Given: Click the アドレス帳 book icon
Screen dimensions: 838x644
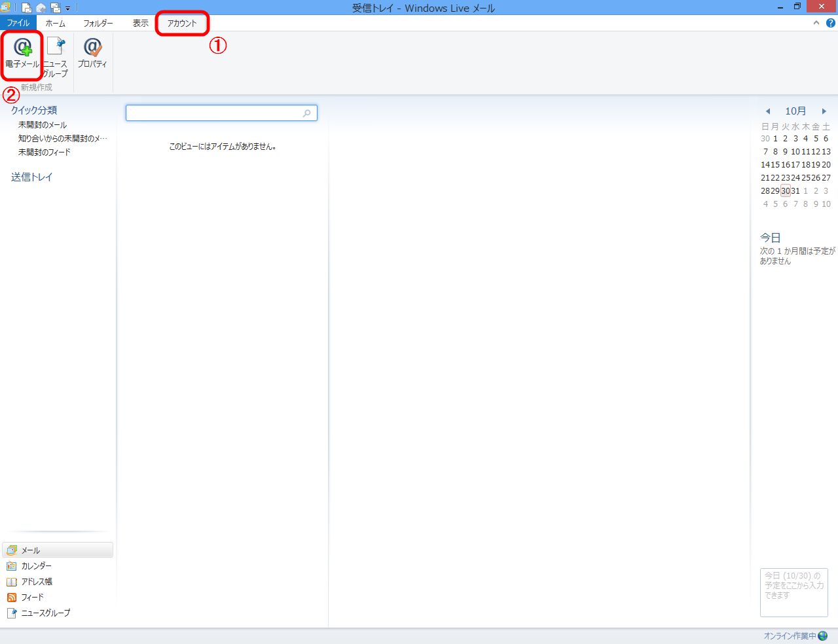Looking at the screenshot, I should (12, 582).
